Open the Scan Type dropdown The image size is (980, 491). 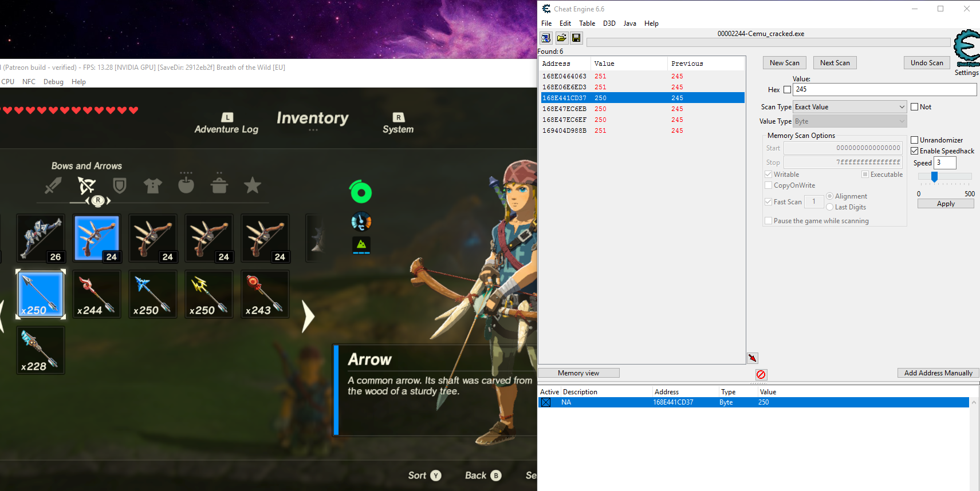pos(850,107)
